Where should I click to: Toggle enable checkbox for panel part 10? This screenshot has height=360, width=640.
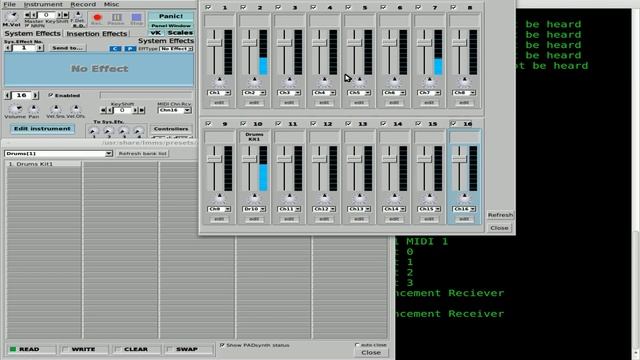244,123
